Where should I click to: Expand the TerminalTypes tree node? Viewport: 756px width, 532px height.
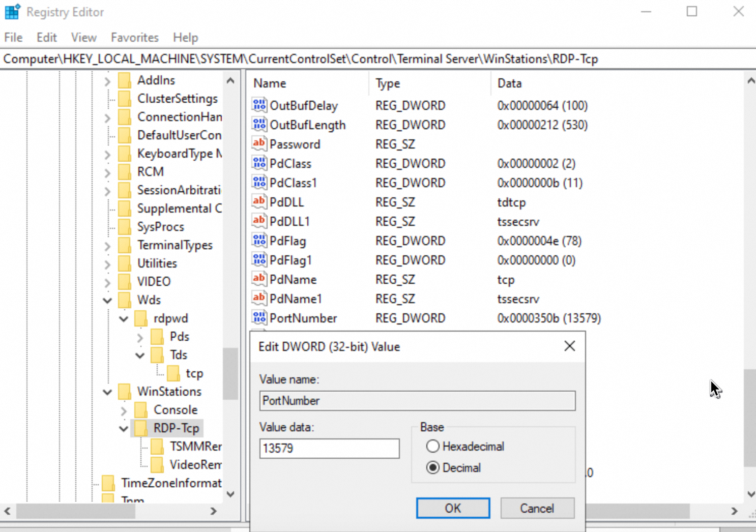pos(107,245)
